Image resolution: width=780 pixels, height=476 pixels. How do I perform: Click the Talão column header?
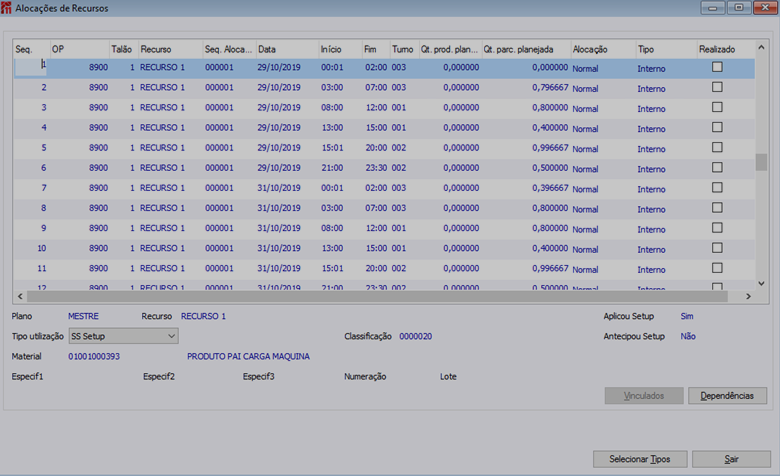pyautogui.click(x=123, y=49)
